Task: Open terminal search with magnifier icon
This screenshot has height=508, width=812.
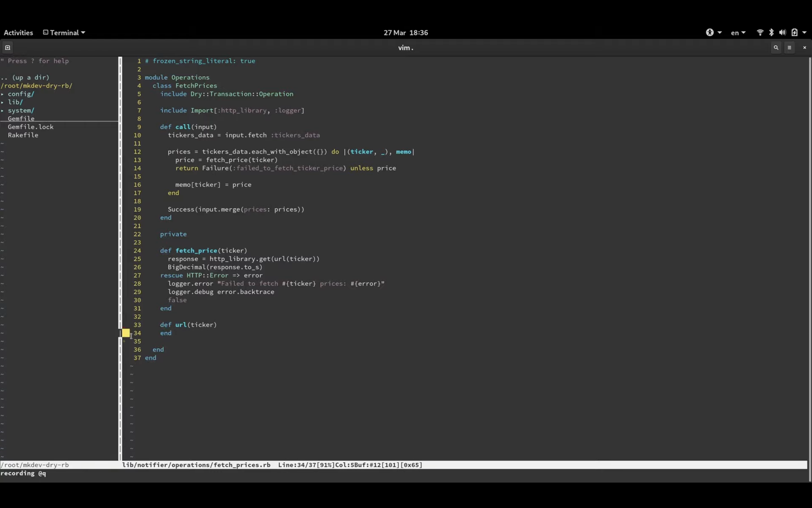Action: point(776,47)
